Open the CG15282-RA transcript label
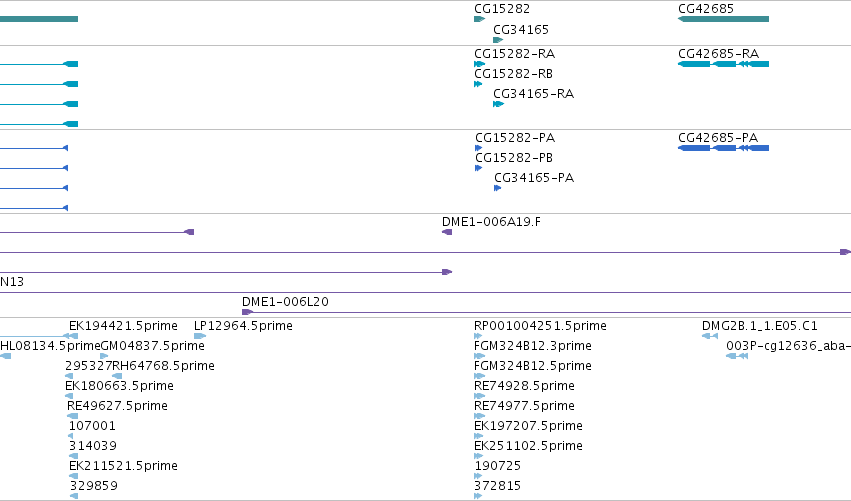 [515, 54]
